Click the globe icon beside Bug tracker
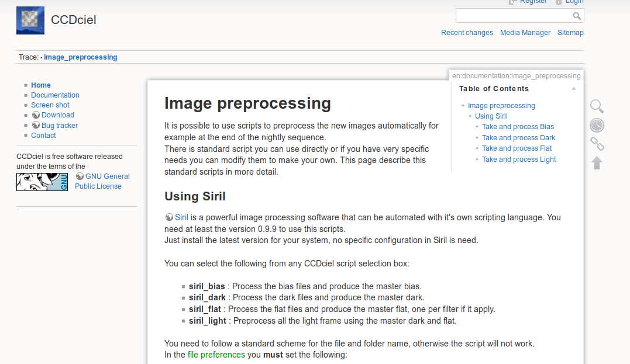The width and height of the screenshot is (630, 364). pos(36,125)
